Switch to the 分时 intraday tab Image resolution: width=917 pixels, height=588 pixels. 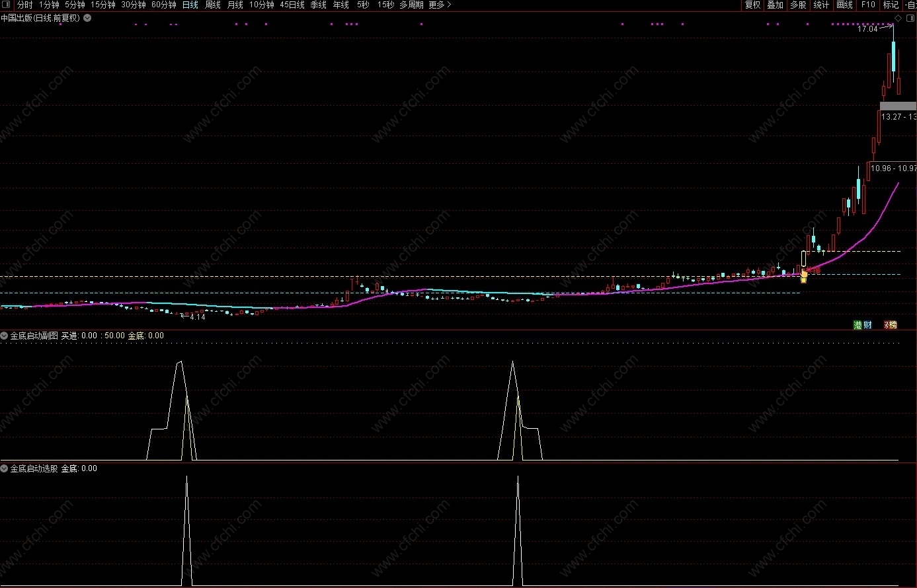[24, 5]
